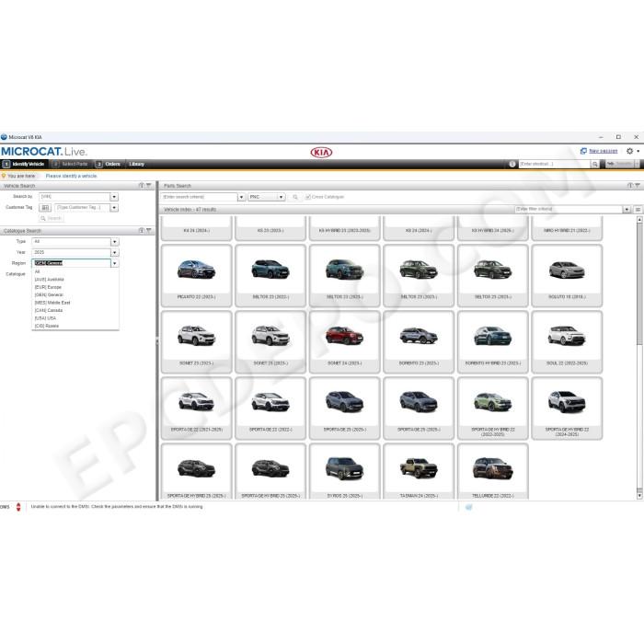
Task: Expand the parts search criteria dropdown arrow
Action: [241, 197]
